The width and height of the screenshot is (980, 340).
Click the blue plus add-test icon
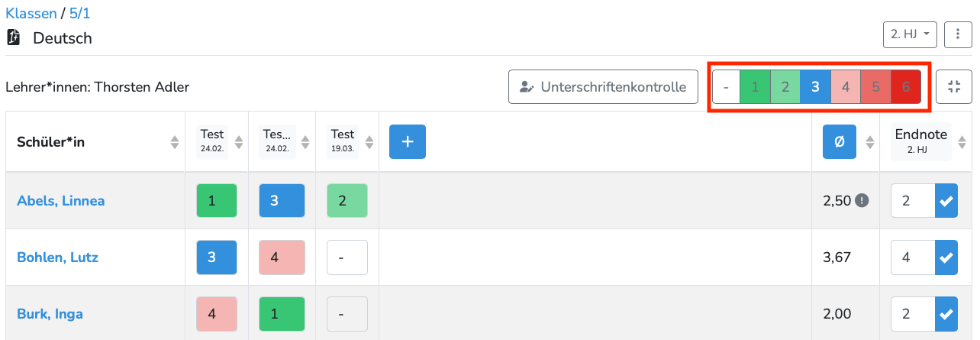[407, 142]
